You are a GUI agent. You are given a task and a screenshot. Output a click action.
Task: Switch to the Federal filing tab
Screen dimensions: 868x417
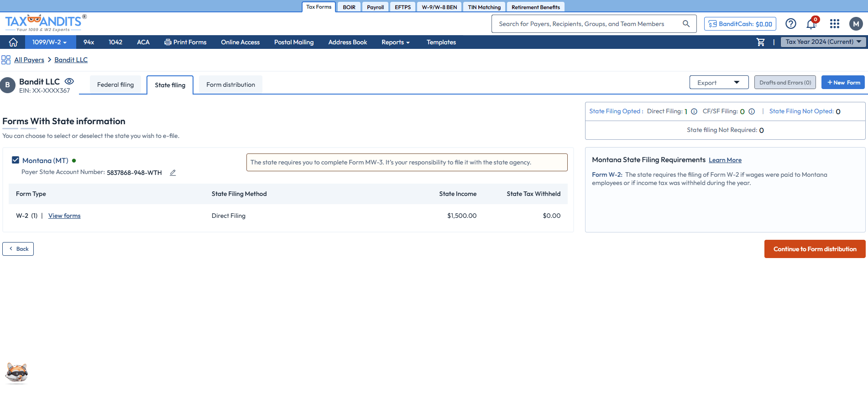click(x=115, y=84)
